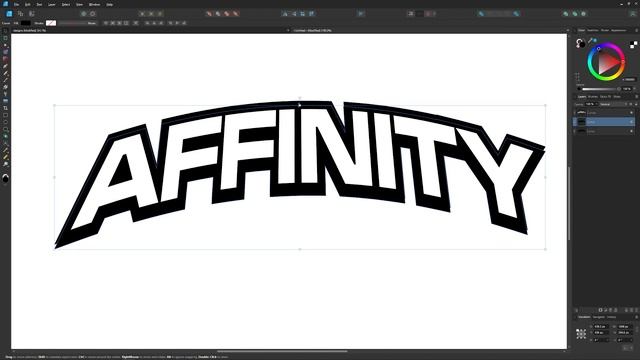This screenshot has height=360, width=640.
Task: Click the Fill colour swatch in context toolbar
Action: pos(26,23)
